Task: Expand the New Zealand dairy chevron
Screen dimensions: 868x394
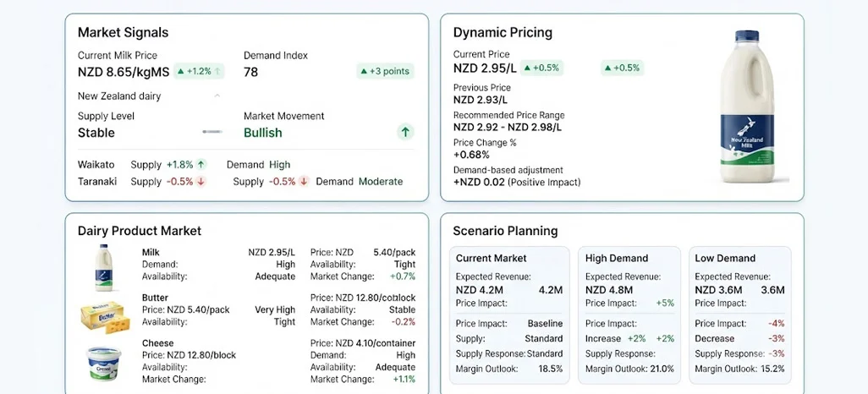Action: point(217,96)
